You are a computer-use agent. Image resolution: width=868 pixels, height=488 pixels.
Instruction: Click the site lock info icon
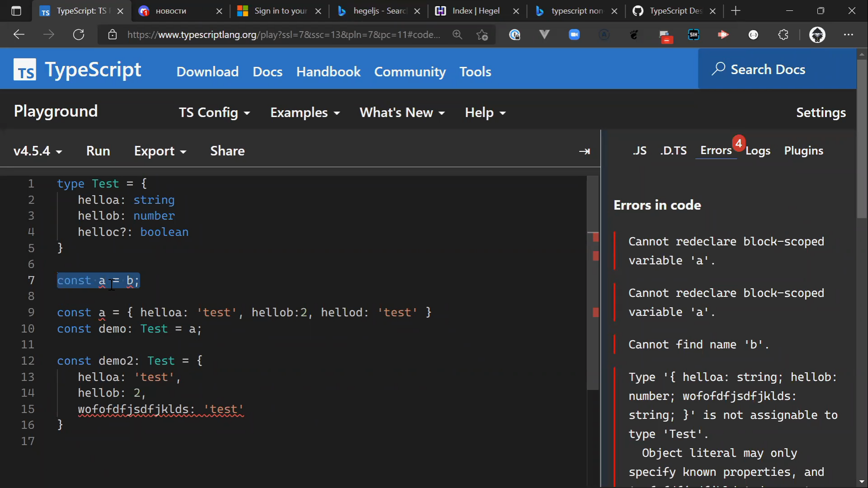[x=113, y=35]
